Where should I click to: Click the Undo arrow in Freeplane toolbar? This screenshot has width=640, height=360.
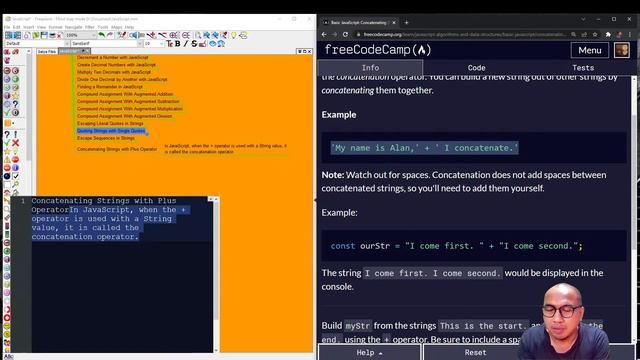coord(101,36)
